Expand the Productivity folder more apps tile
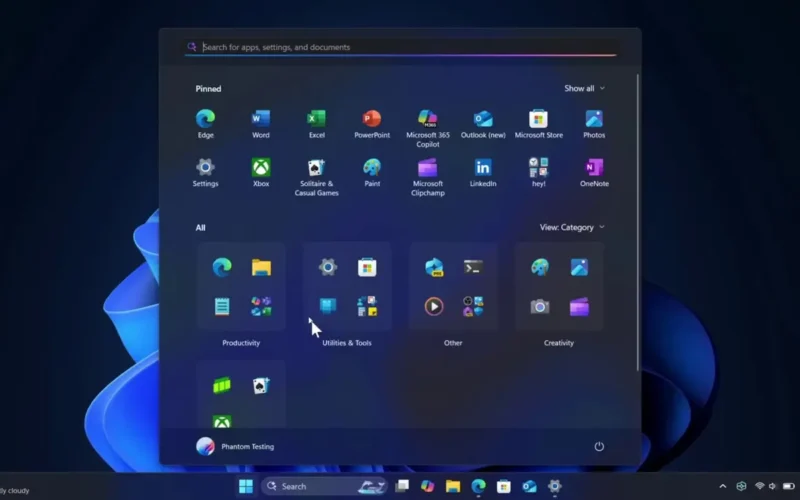 pos(261,307)
